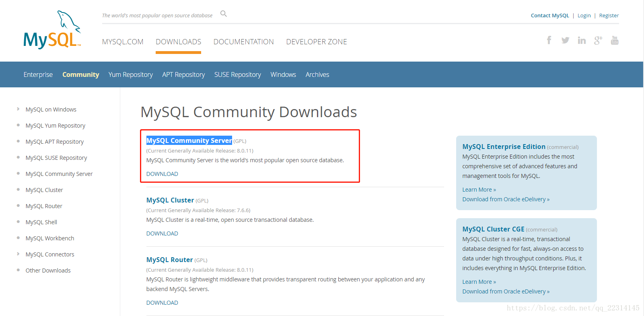The height and width of the screenshot is (316, 644).
Task: Switch to Enterprise downloads
Action: 38,74
